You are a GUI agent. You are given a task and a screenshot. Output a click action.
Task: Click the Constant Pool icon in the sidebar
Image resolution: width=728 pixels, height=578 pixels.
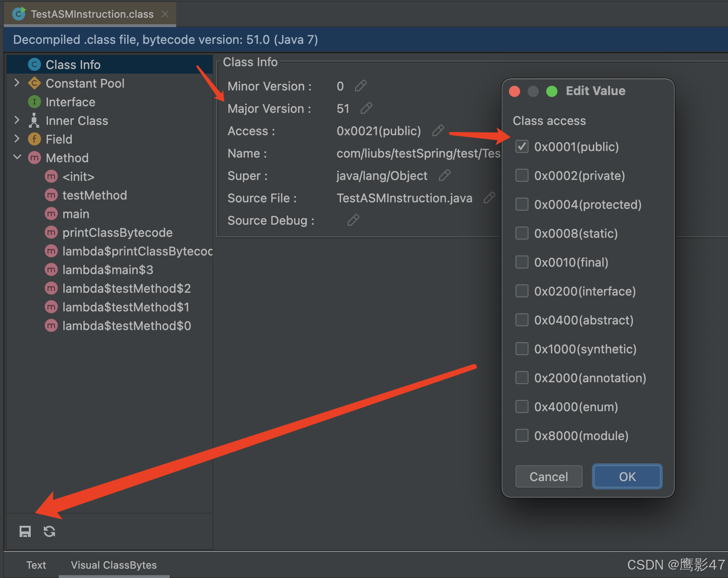pyautogui.click(x=34, y=83)
